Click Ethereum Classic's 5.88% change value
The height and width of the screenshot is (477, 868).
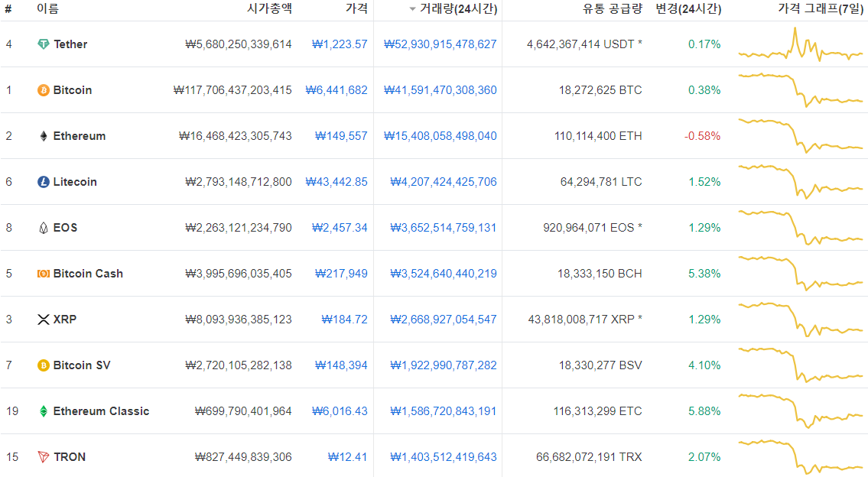[704, 412]
